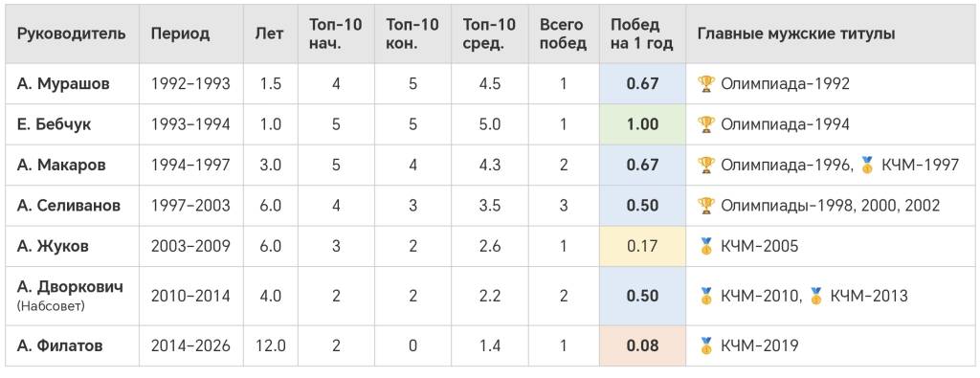980x378 pixels.
Task: Click the Главные мужские титулы header
Action: tap(830, 33)
